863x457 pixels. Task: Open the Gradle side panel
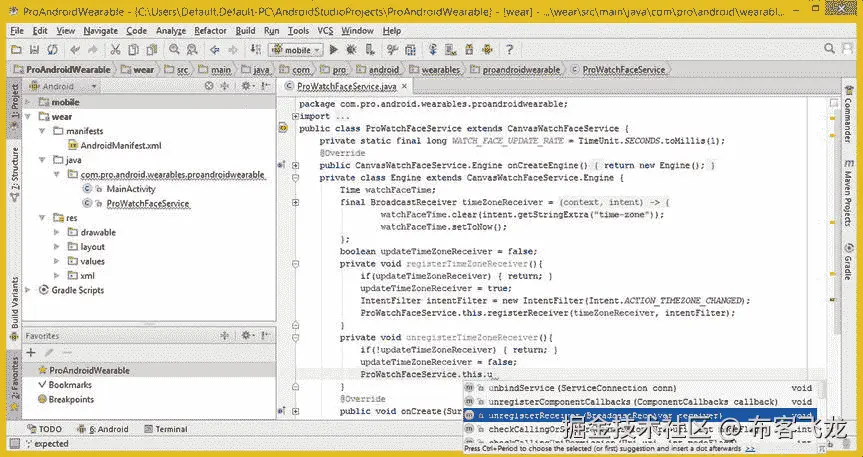tap(849, 260)
